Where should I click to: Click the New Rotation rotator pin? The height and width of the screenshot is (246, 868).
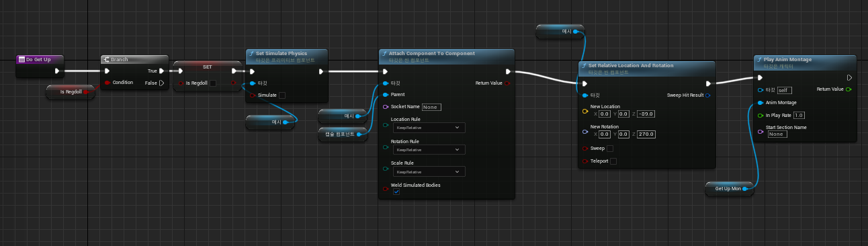584,132
